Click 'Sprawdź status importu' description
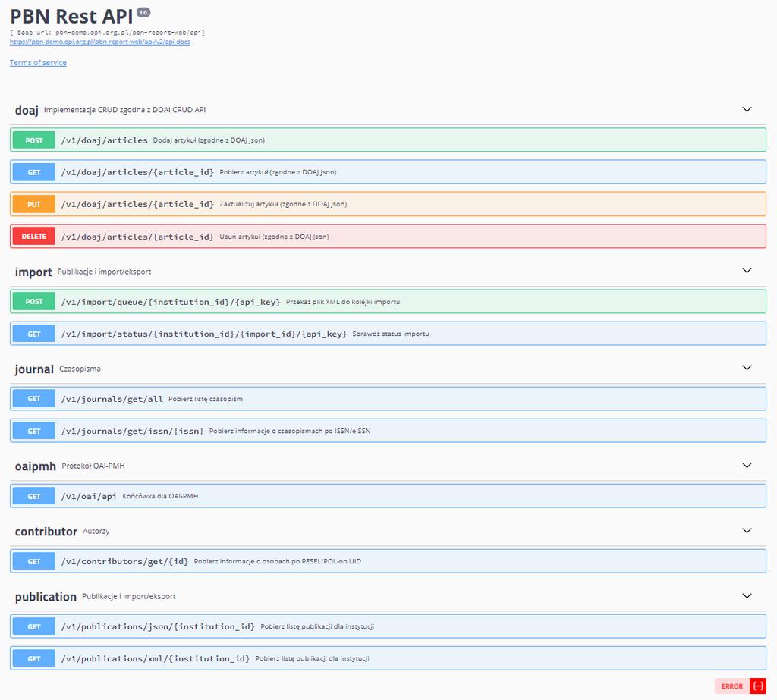This screenshot has height=700, width=777. click(391, 334)
